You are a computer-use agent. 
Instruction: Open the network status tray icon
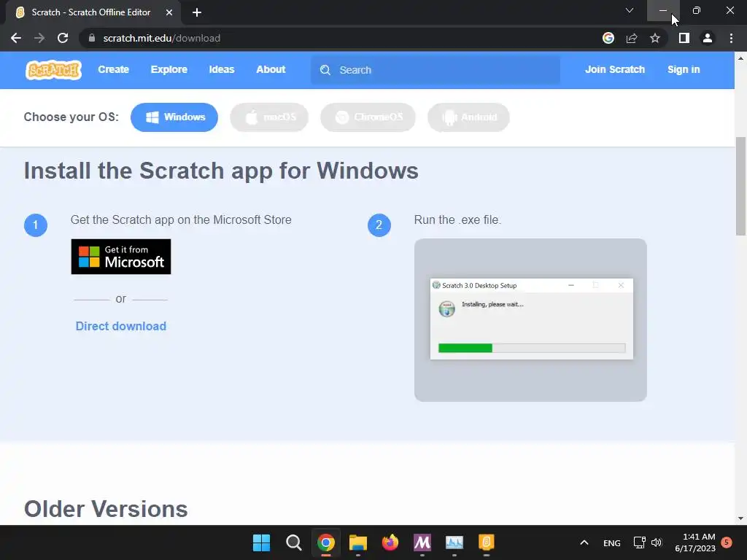click(x=639, y=542)
